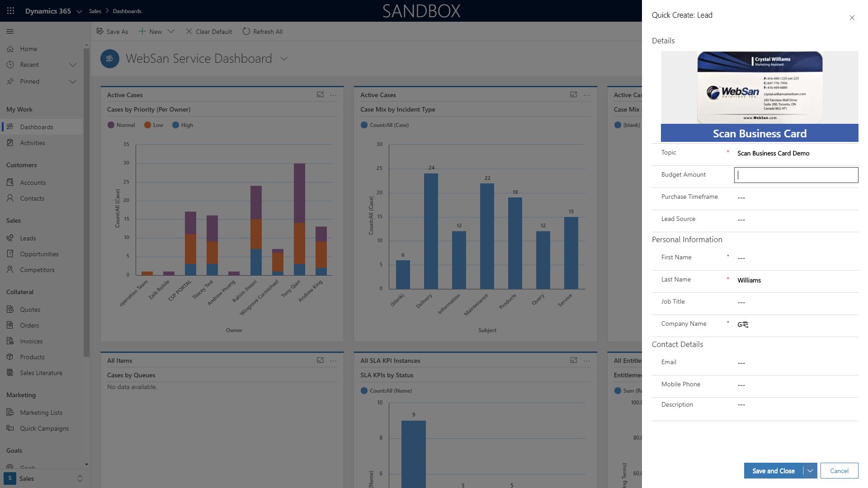Open Save and Close split-button arrow
The image size is (868, 488).
810,471
